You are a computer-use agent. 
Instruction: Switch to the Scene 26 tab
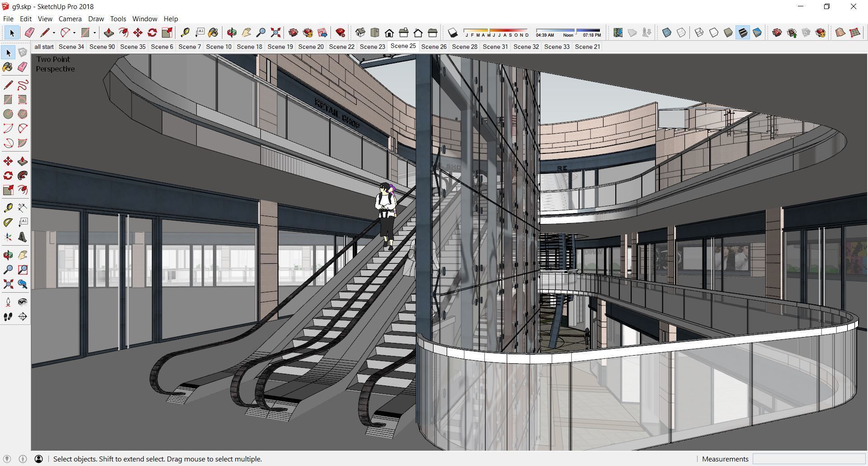[434, 47]
